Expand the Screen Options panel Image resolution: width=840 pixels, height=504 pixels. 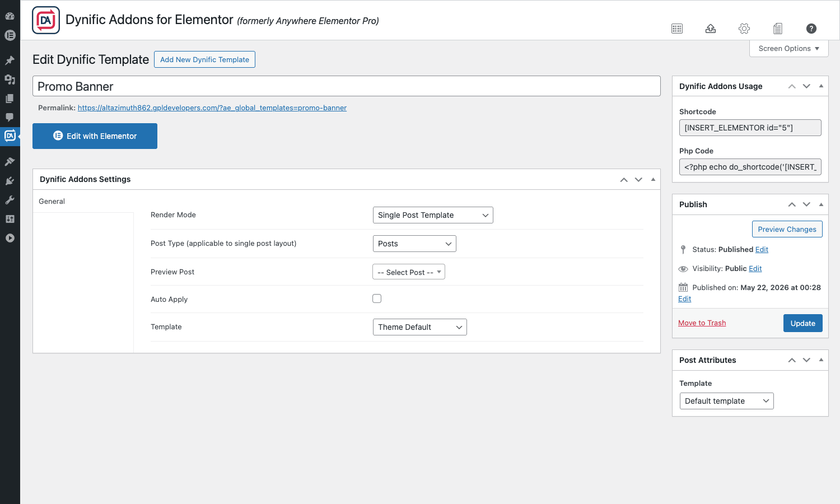click(789, 49)
